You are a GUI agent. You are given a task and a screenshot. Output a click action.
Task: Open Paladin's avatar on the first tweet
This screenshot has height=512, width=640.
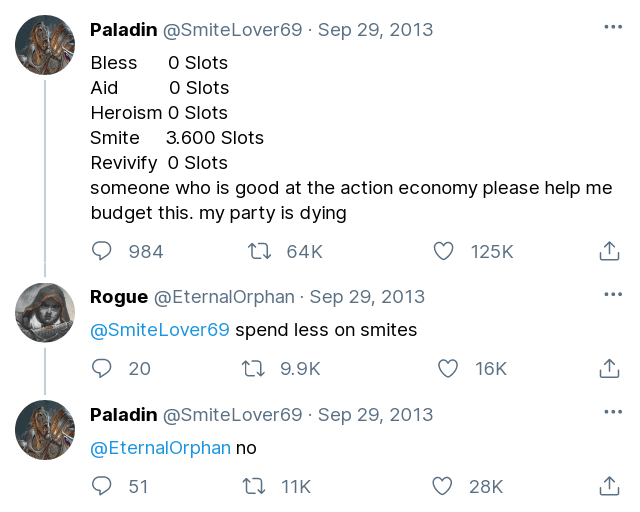pyautogui.click(x=45, y=45)
